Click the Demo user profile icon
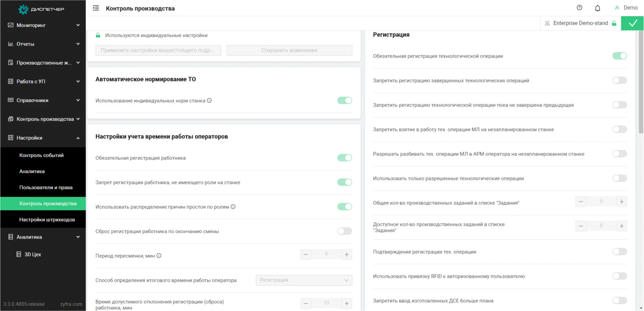The height and width of the screenshot is (311, 644). click(617, 8)
